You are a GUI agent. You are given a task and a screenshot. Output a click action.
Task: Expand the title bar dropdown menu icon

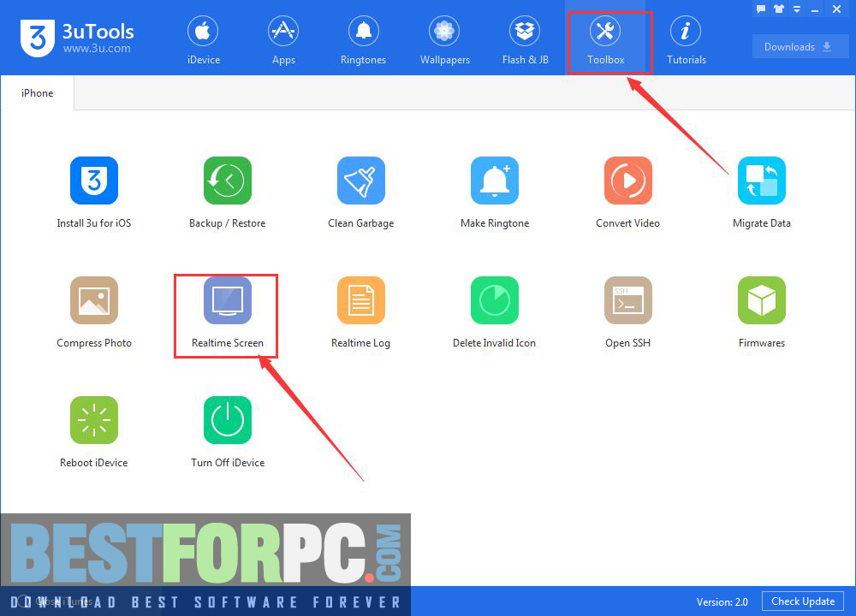[797, 9]
